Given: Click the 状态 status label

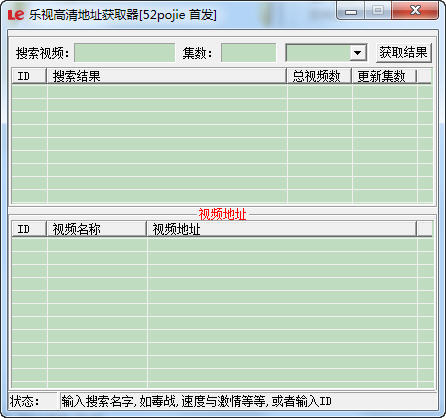Looking at the screenshot, I should click(x=24, y=401).
